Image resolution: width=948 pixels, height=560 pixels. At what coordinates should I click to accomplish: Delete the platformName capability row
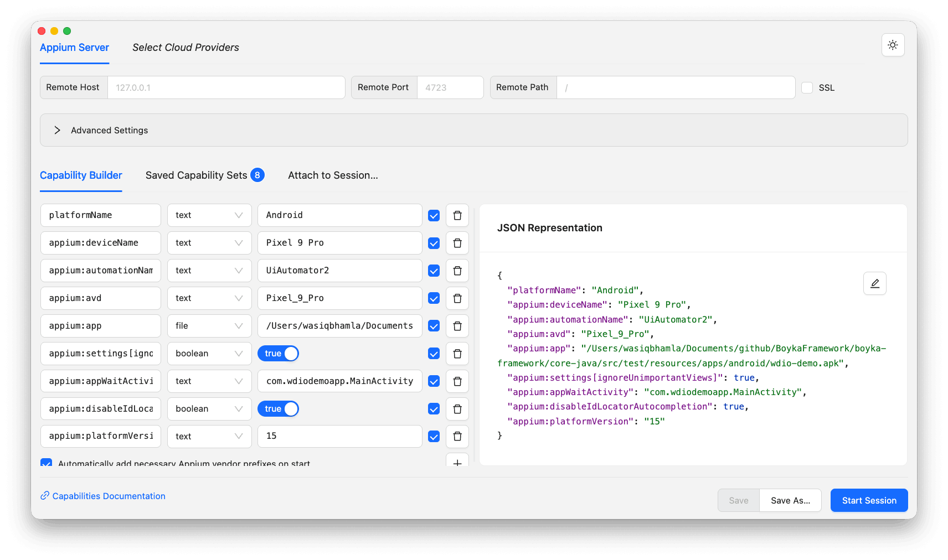pyautogui.click(x=457, y=215)
